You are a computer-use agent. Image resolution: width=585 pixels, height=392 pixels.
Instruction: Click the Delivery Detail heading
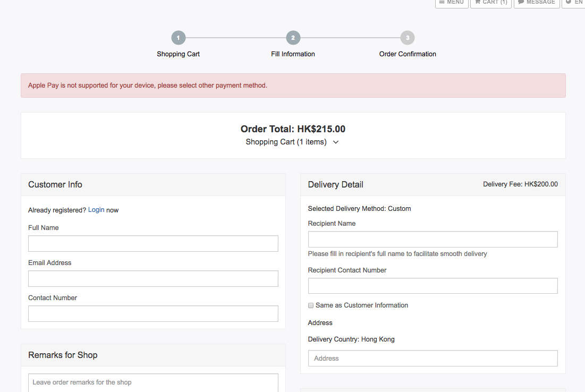pos(335,185)
